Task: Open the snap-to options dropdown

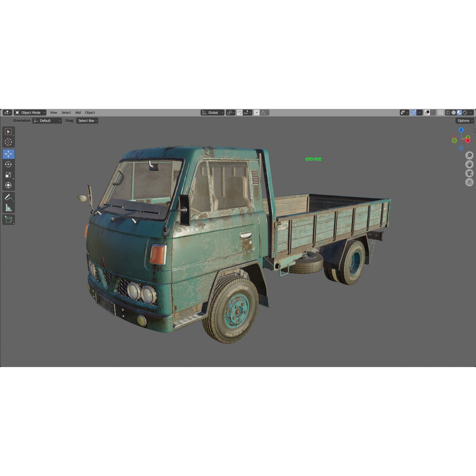Action: pos(248,113)
